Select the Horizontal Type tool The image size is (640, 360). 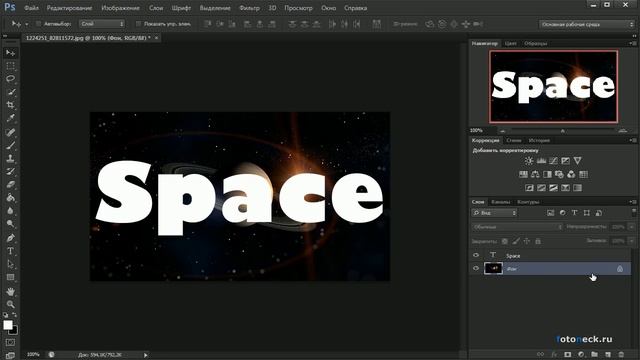(x=11, y=251)
